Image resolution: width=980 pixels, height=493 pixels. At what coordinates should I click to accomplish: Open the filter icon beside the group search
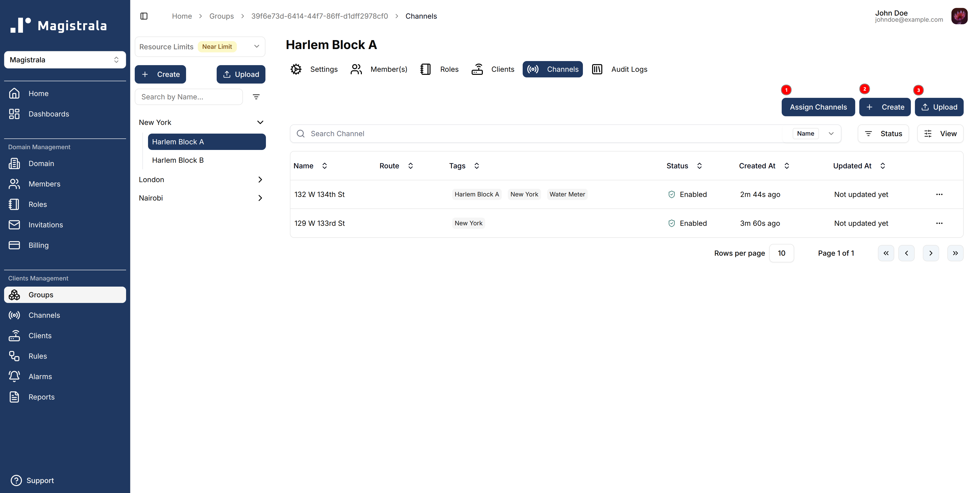coord(256,97)
